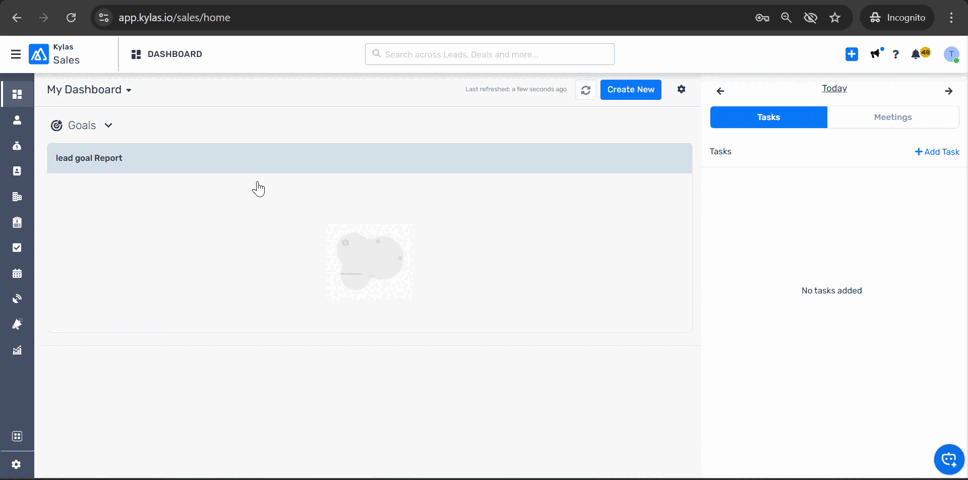Open site information icon in address bar

(x=103, y=17)
